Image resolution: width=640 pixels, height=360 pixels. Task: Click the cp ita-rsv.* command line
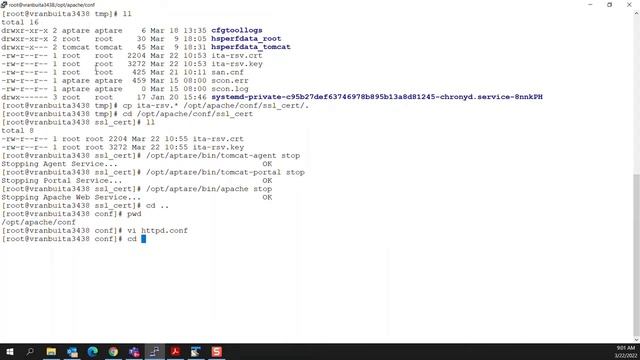[x=216, y=105]
